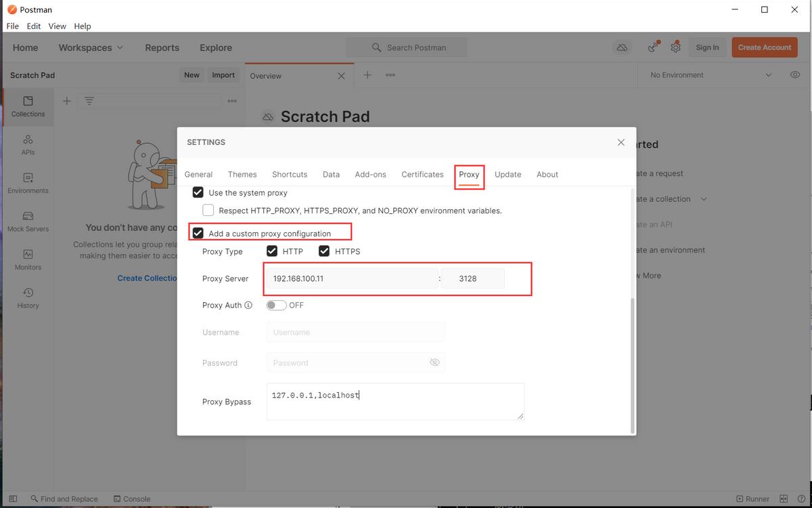
Task: Open the View menu
Action: [57, 26]
